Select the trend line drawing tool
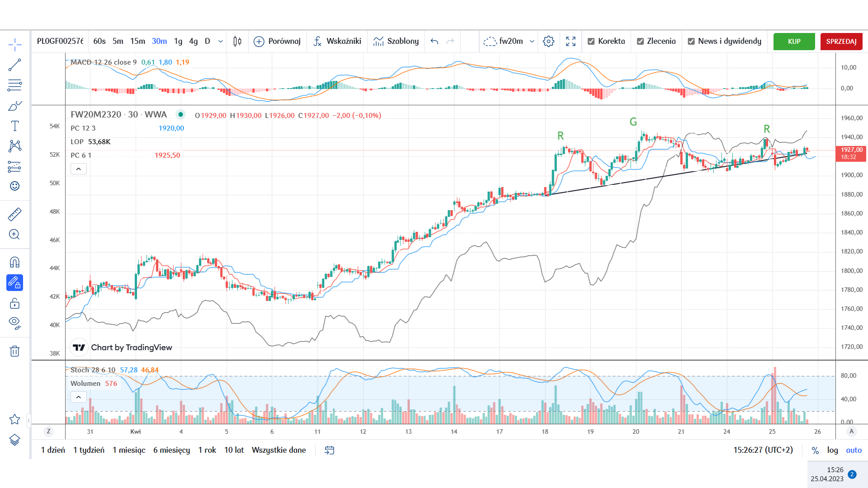This screenshot has height=488, width=868. click(x=15, y=65)
